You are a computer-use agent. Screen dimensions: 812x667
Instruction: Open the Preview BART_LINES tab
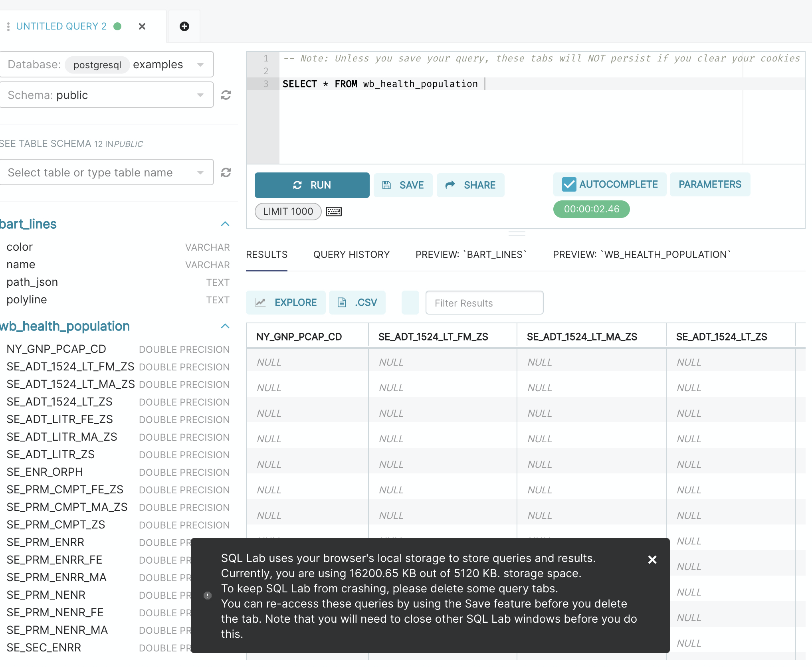click(x=471, y=255)
